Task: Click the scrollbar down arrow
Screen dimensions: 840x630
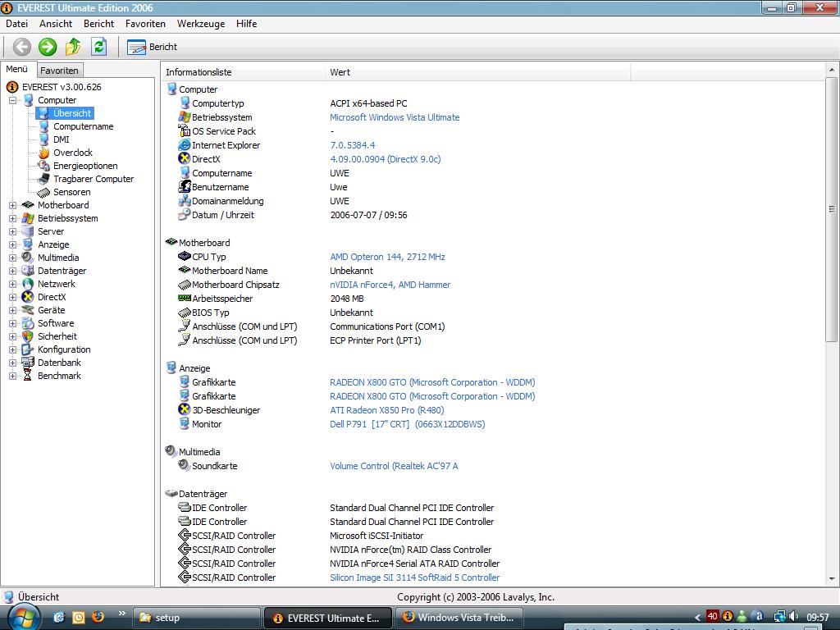Action: (x=832, y=578)
